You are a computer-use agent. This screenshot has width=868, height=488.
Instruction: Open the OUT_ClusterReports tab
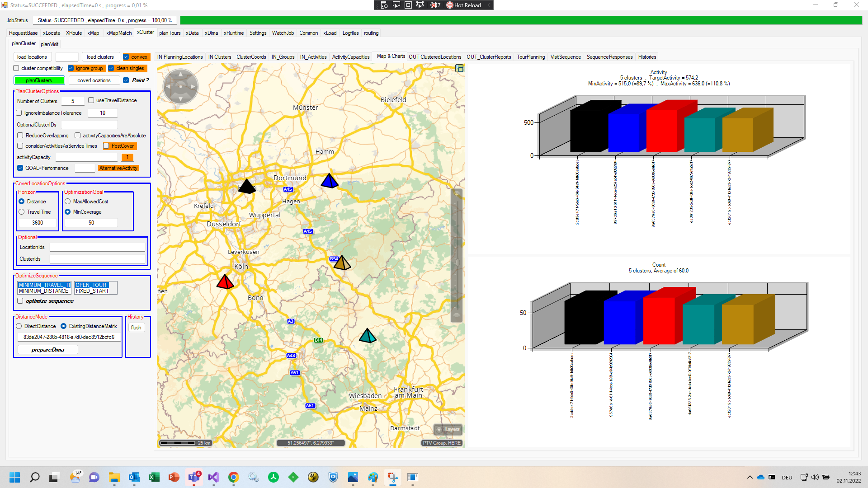pos(488,57)
